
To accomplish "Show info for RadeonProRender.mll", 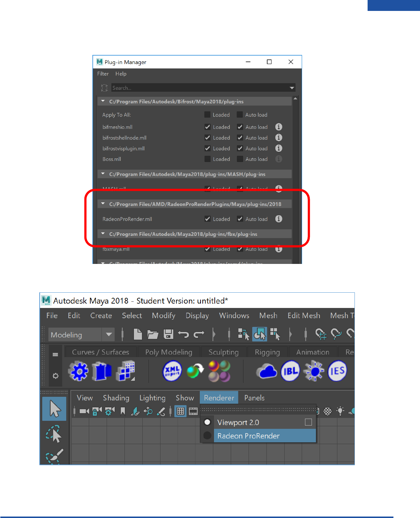I will click(279, 219).
